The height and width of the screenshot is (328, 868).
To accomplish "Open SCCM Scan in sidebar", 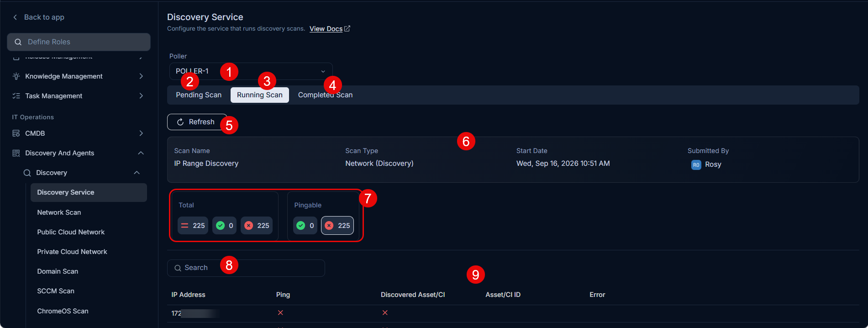I will 56,291.
